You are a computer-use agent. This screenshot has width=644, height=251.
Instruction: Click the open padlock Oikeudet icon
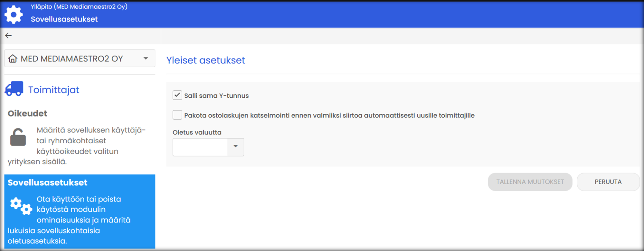[18, 138]
